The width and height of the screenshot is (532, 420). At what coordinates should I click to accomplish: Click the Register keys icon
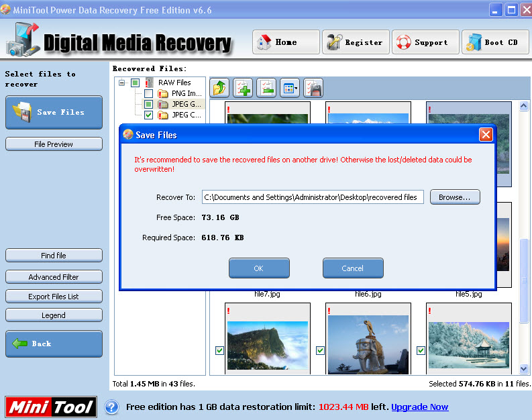point(334,42)
